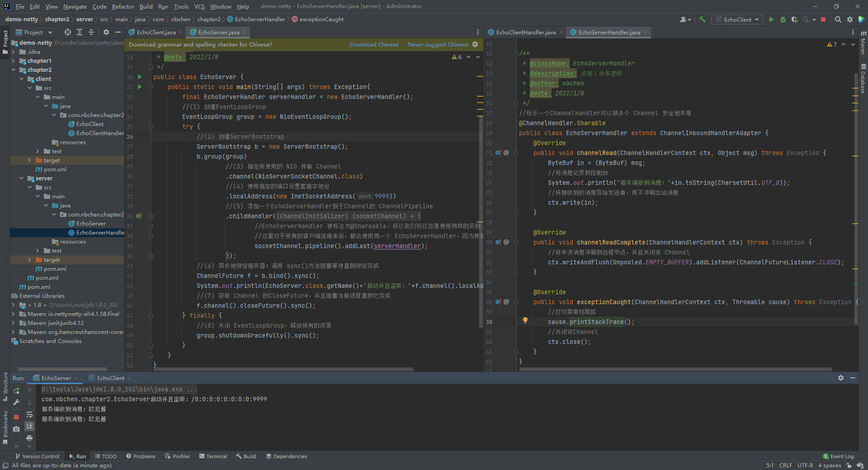Hide the Run tool window
868x470 pixels.
pyautogui.click(x=853, y=378)
